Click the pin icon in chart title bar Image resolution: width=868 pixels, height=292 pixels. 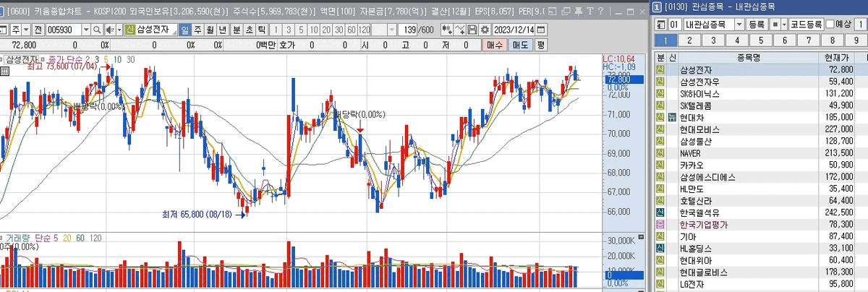tap(579, 12)
